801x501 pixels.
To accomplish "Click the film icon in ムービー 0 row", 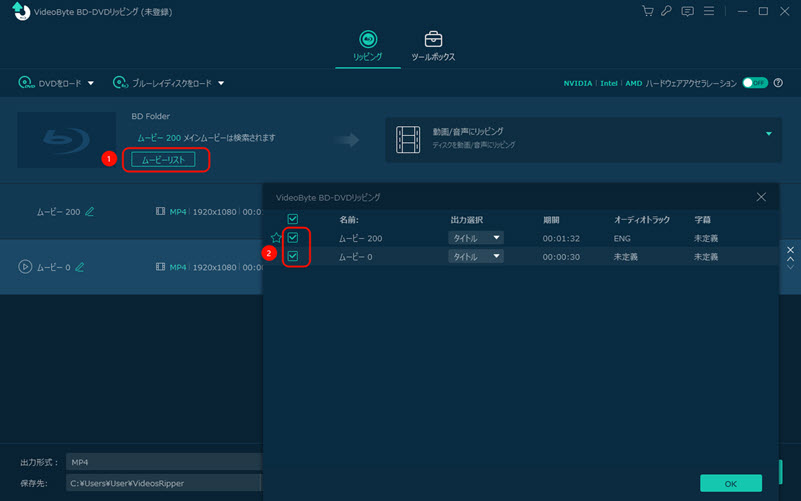I will tap(160, 267).
